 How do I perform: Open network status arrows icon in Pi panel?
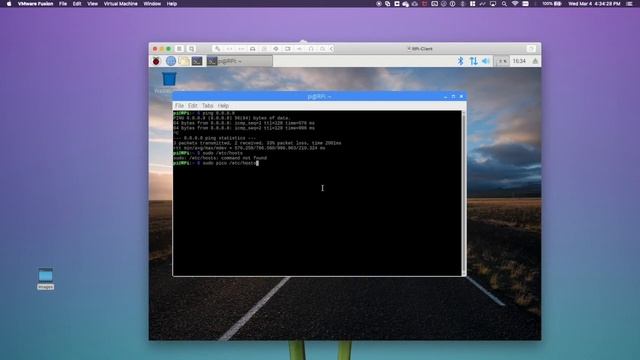coord(473,61)
